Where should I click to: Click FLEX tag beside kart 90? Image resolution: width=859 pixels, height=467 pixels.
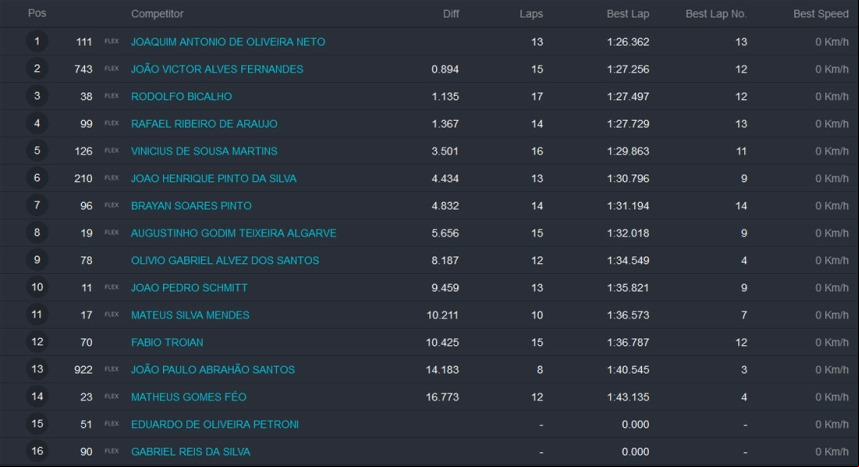112,451
